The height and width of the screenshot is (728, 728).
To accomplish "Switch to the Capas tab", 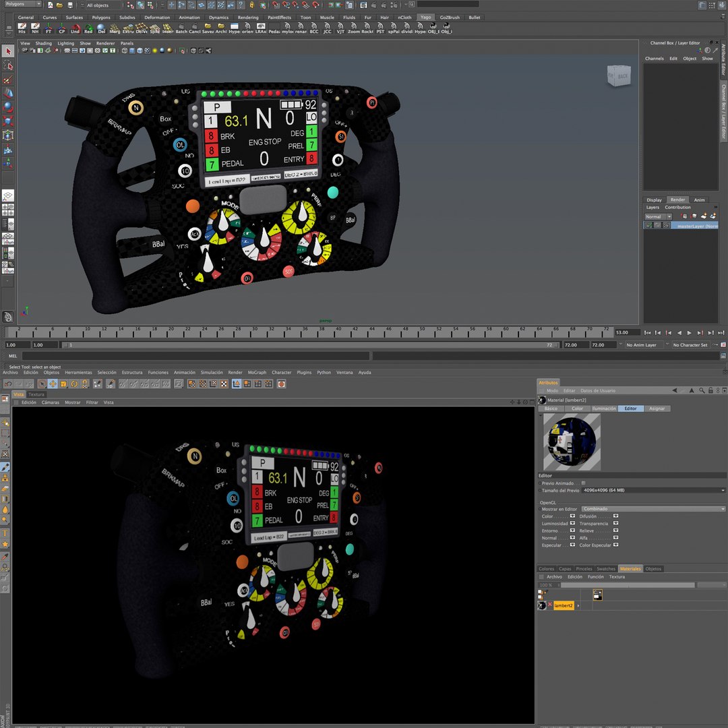I will (565, 569).
